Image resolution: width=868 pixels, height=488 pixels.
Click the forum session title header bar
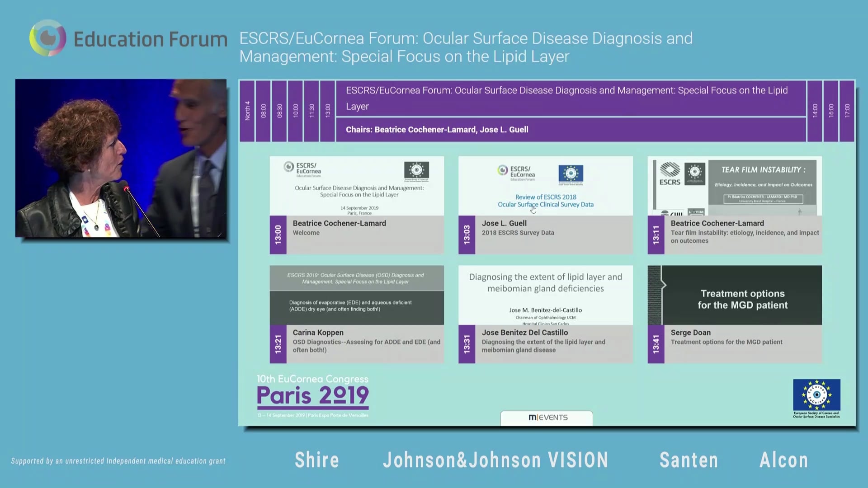[571, 99]
